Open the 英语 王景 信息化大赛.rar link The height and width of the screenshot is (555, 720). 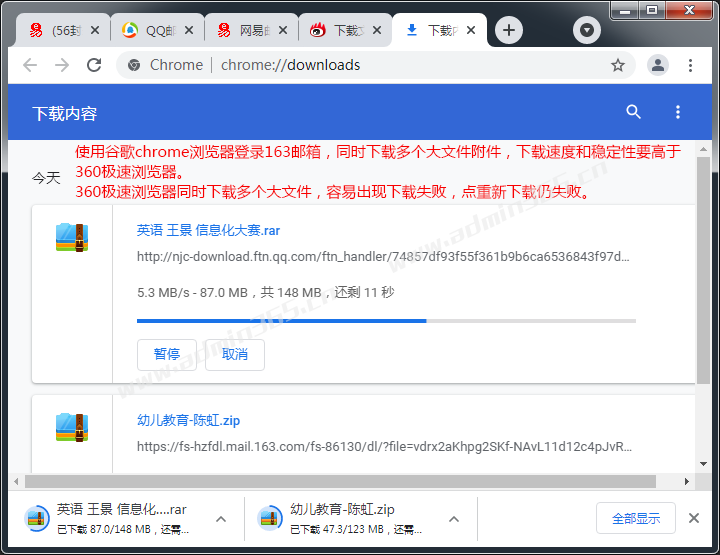(208, 230)
